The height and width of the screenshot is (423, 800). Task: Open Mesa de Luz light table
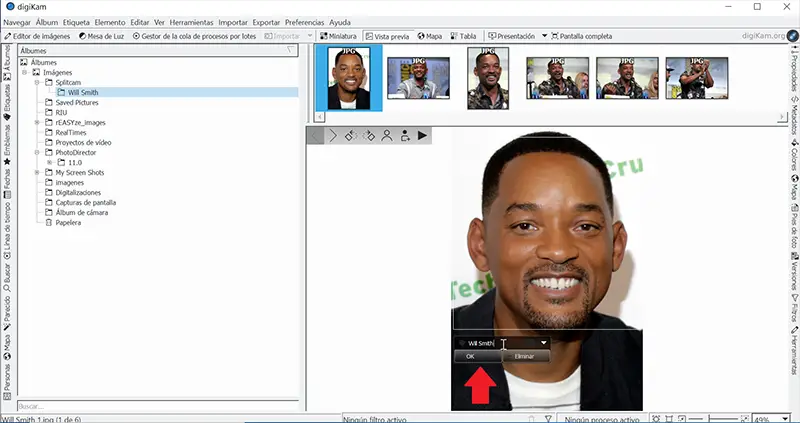(102, 36)
